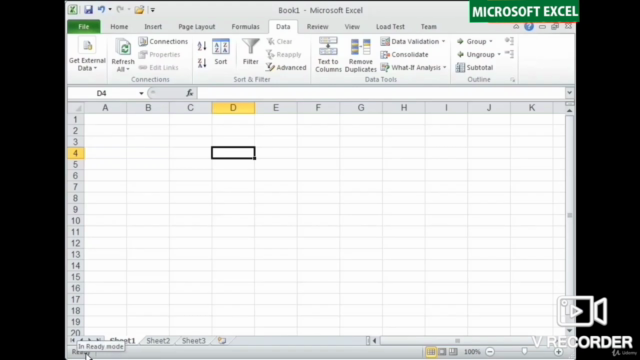Screen dimensions: 640x360
Task: Open the File tab
Action: click(x=84, y=27)
